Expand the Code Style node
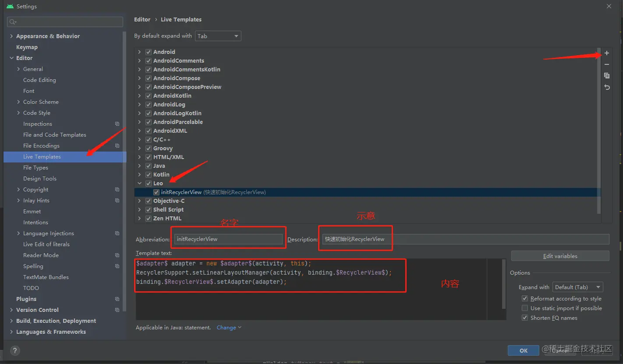 coord(18,113)
